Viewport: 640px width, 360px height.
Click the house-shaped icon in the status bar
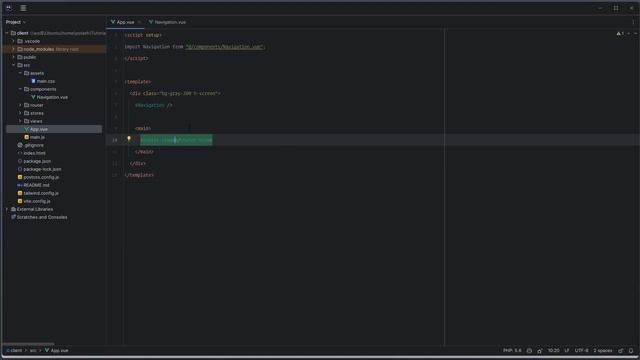[540, 351]
